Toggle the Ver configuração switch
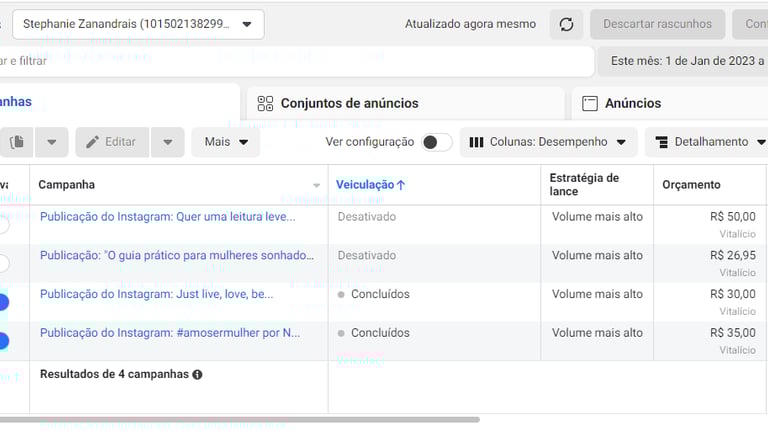Viewport: 768px width, 431px height. click(437, 142)
